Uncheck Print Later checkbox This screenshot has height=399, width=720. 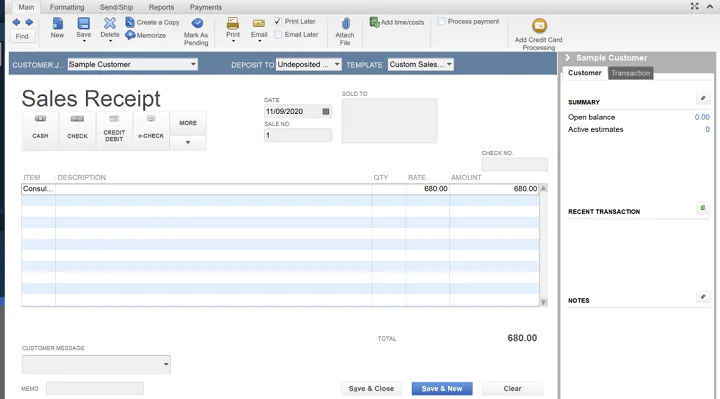point(277,21)
